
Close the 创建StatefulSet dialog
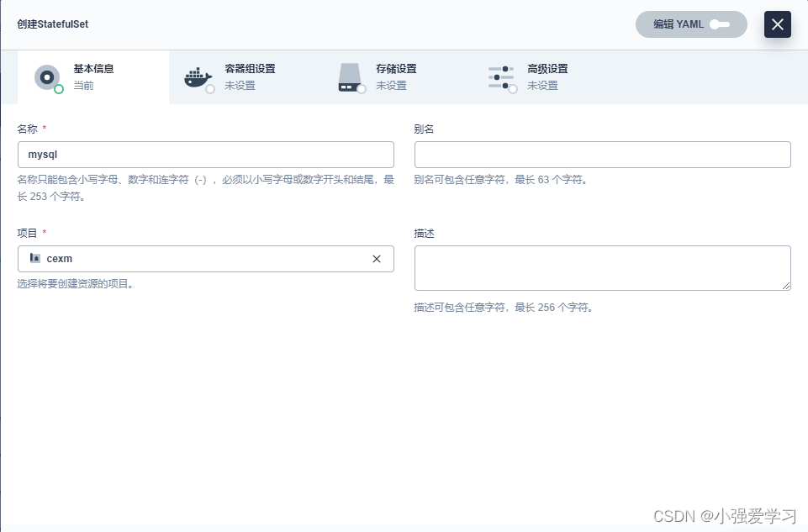[x=777, y=24]
